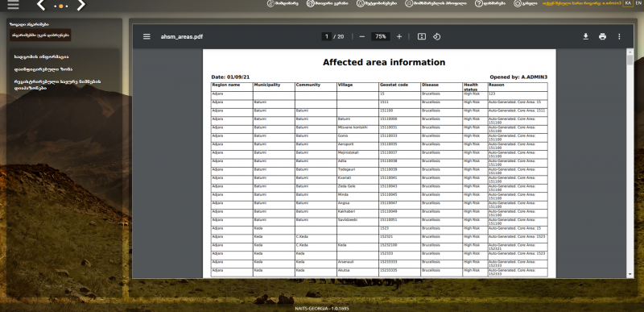644x312 pixels.
Task: Switch language to KA
Action: (x=628, y=3)
